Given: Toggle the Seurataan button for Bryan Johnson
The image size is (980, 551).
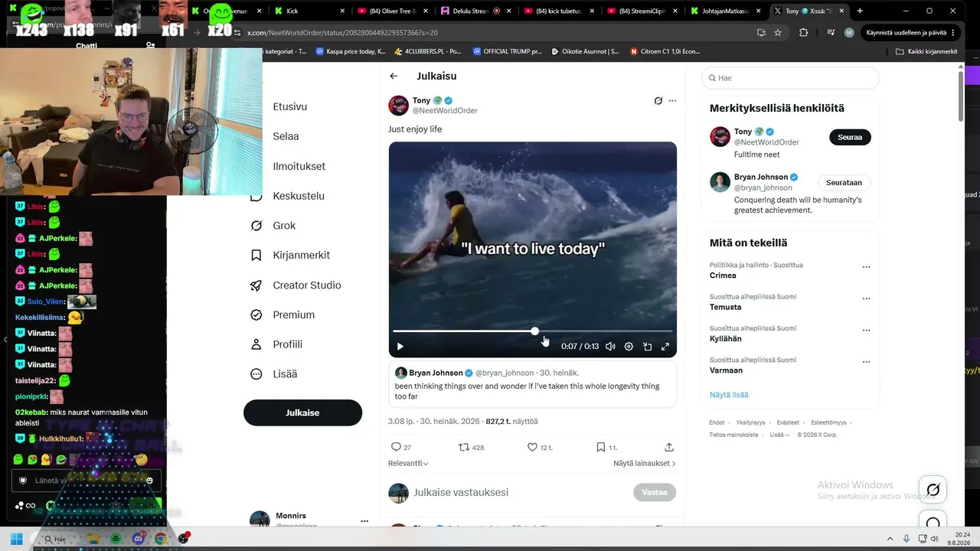Looking at the screenshot, I should tap(844, 182).
